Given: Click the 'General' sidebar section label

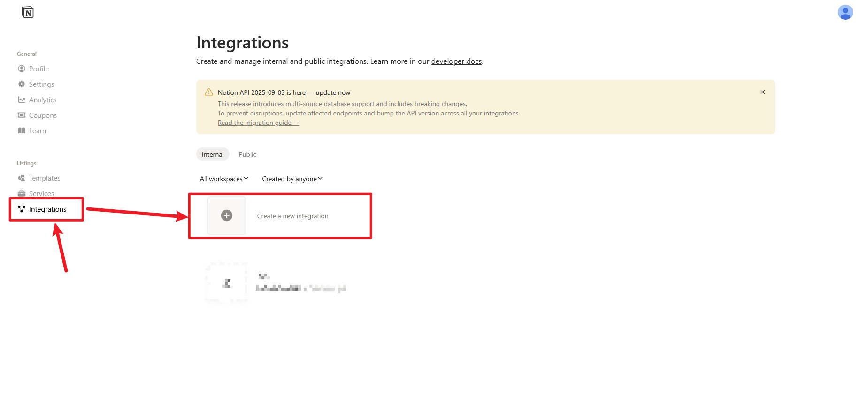Looking at the screenshot, I should [x=27, y=54].
